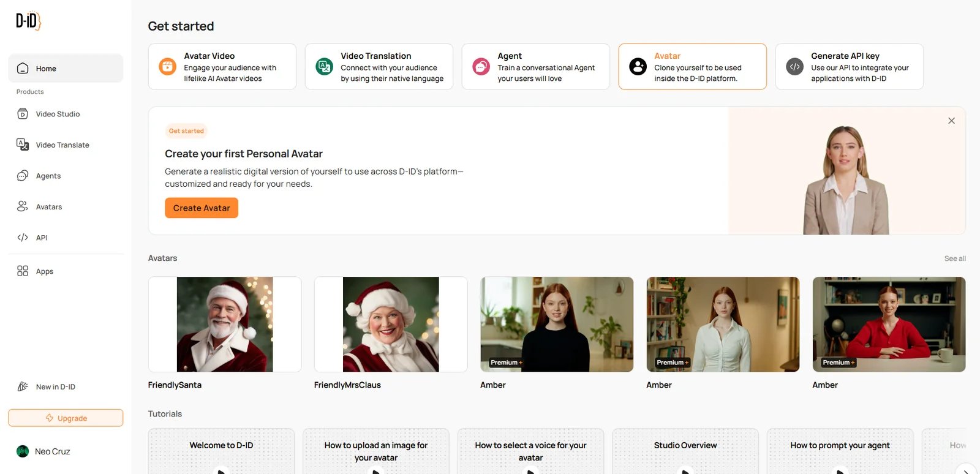Click the black Avatar card person icon
Screen dimensions: 980x474
[x=638, y=66]
